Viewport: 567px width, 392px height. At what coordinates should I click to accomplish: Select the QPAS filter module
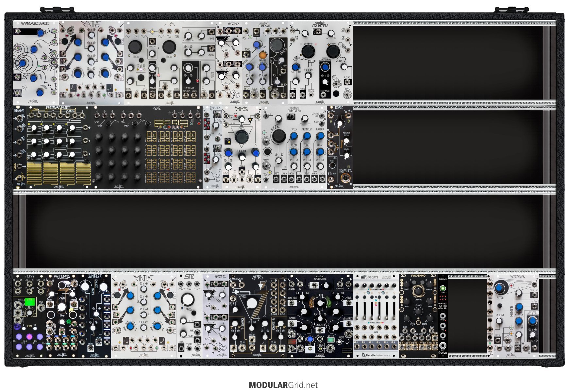[x=258, y=316]
